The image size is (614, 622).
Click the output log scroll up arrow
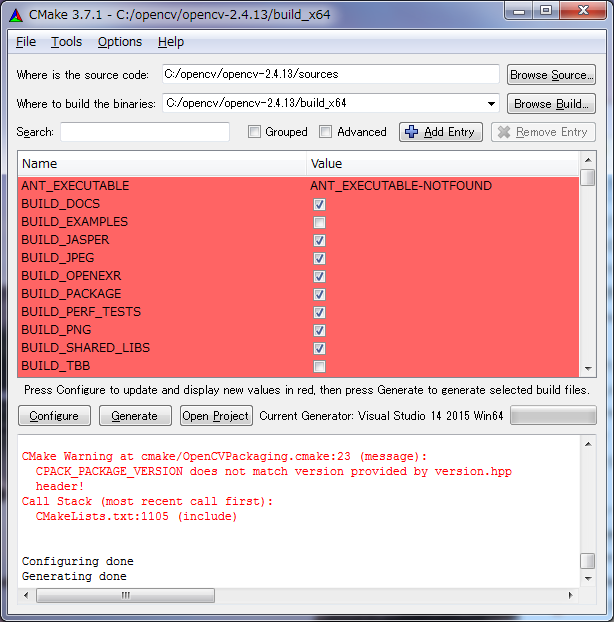(x=588, y=444)
